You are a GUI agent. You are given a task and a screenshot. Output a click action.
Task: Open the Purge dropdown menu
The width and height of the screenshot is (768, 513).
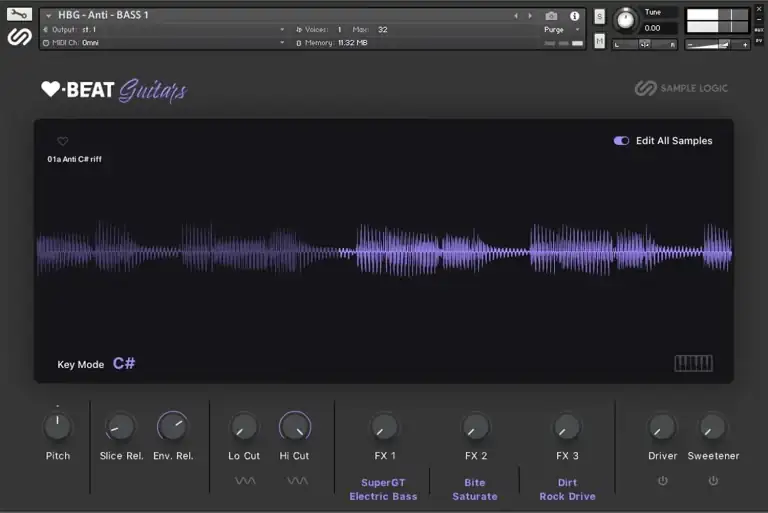coord(562,29)
